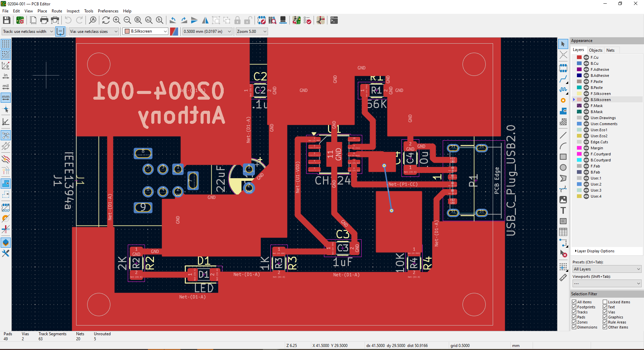
Task: Open Board Setup from the toolbar
Action: [20, 20]
